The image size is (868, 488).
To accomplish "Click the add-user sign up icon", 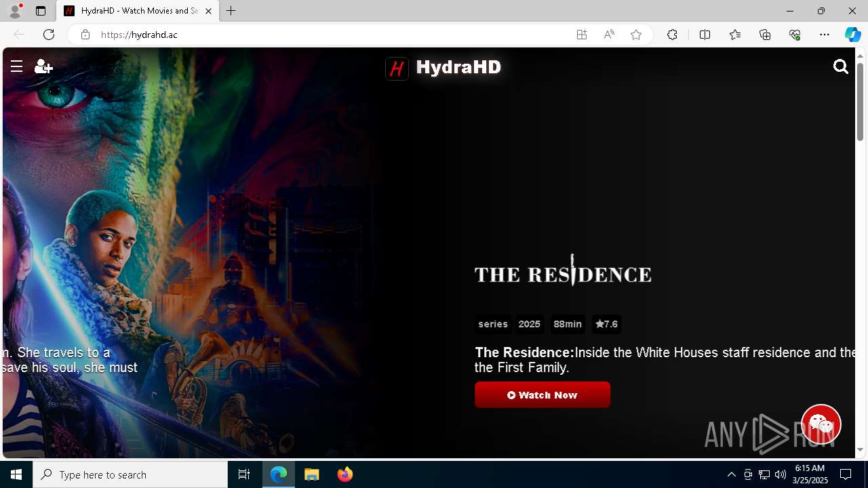I will [x=43, y=66].
